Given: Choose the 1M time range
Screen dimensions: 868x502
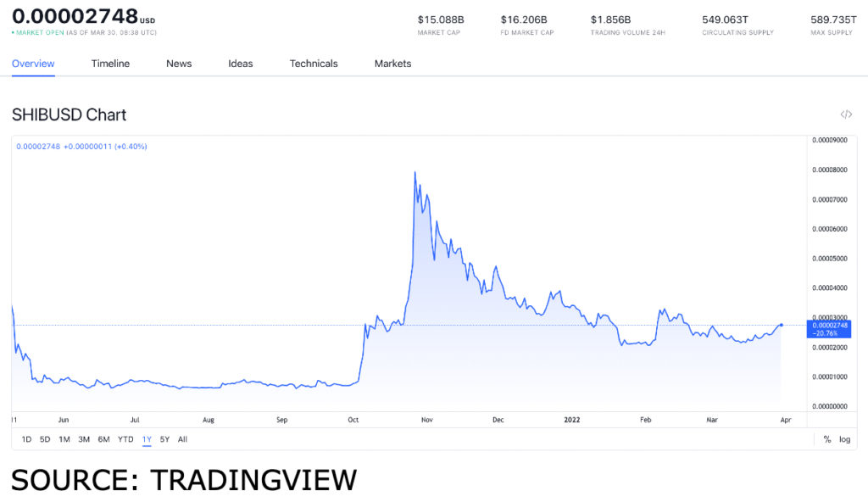Looking at the screenshot, I should coord(64,439).
